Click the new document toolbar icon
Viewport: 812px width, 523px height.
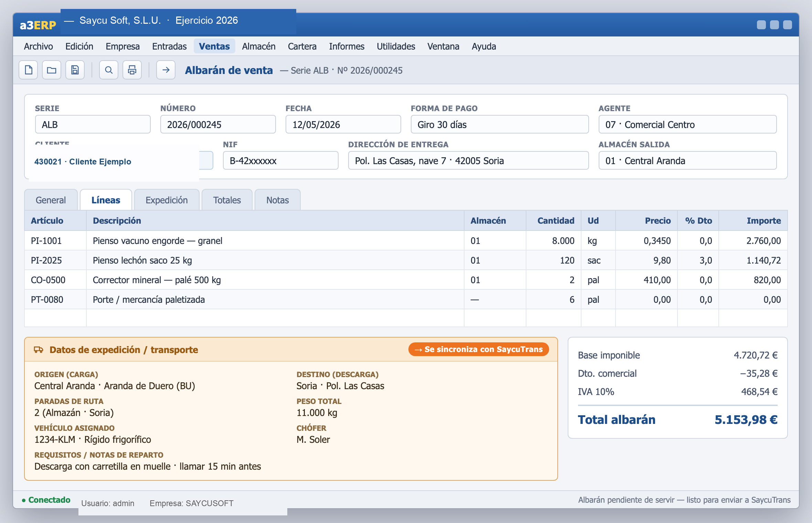(28, 70)
